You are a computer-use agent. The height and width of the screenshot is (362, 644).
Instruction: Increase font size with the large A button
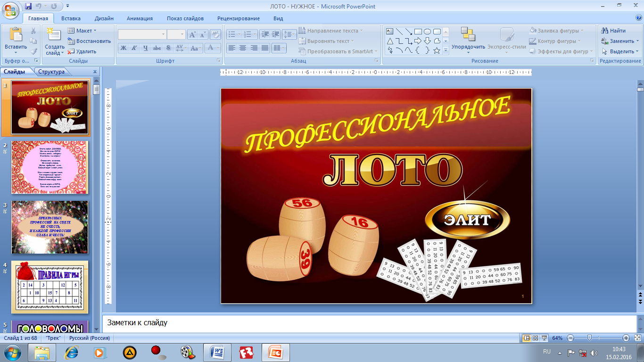[192, 34]
